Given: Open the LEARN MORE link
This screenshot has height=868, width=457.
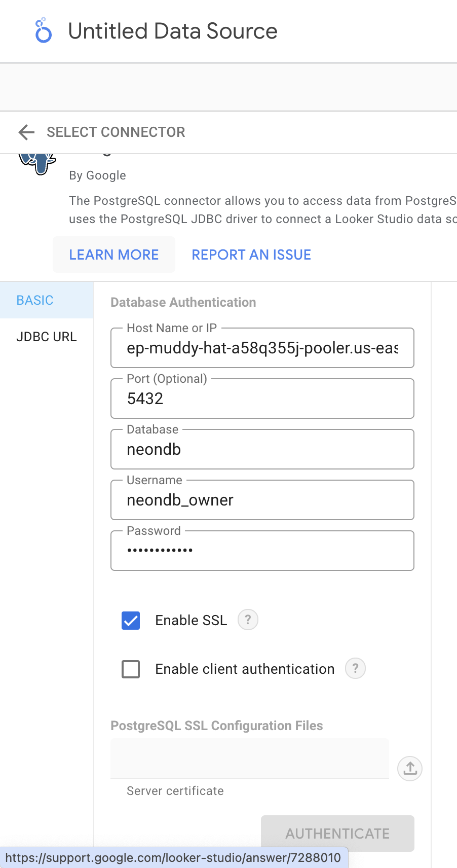Looking at the screenshot, I should 114,255.
